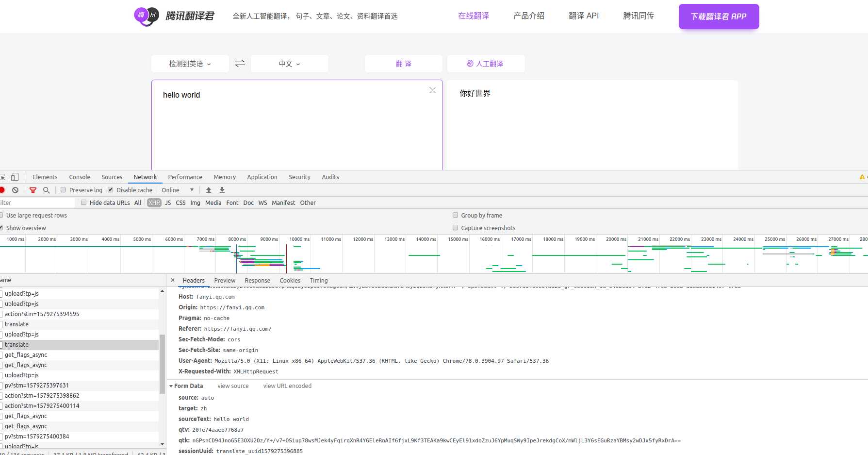The width and height of the screenshot is (868, 455).
Task: Click 人工翻译 human translation button
Action: click(486, 64)
